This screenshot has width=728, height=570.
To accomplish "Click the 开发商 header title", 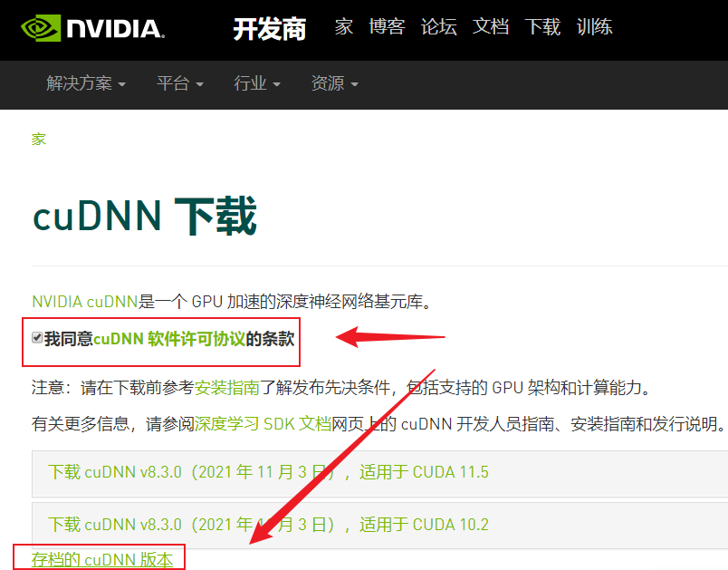I will 270,29.
